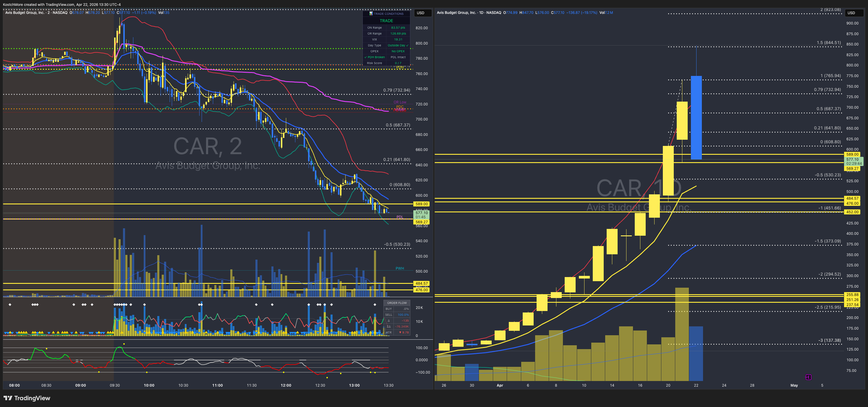The width and height of the screenshot is (868, 407).
Task: Click the '-2 (294.52)' fib label on daily chart
Action: pos(830,274)
